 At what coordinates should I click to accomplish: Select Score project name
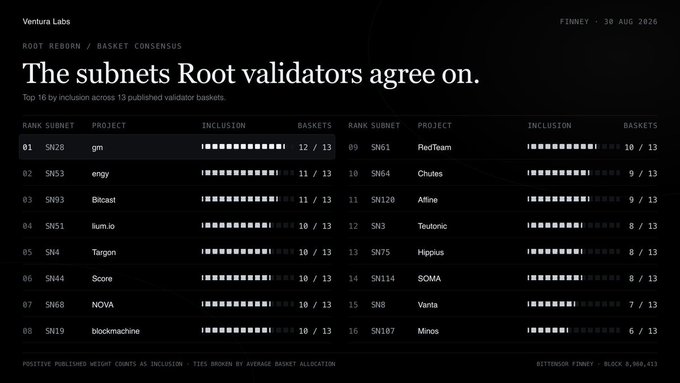(102, 278)
